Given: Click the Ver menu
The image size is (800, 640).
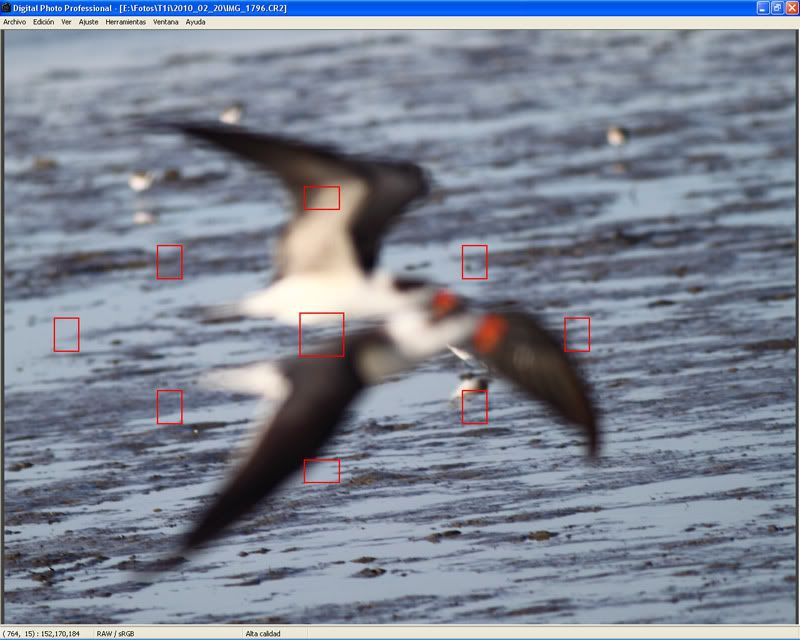Looking at the screenshot, I should 66,21.
